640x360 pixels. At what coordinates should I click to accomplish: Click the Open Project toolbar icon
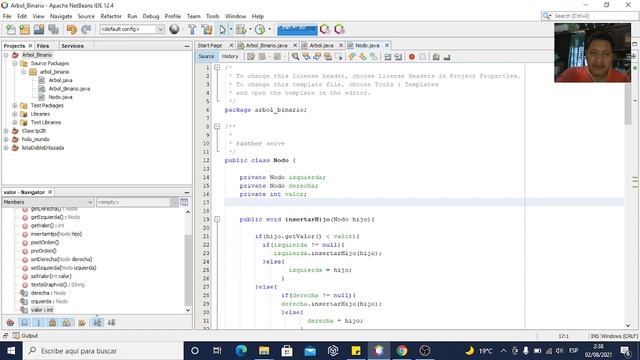click(39, 29)
